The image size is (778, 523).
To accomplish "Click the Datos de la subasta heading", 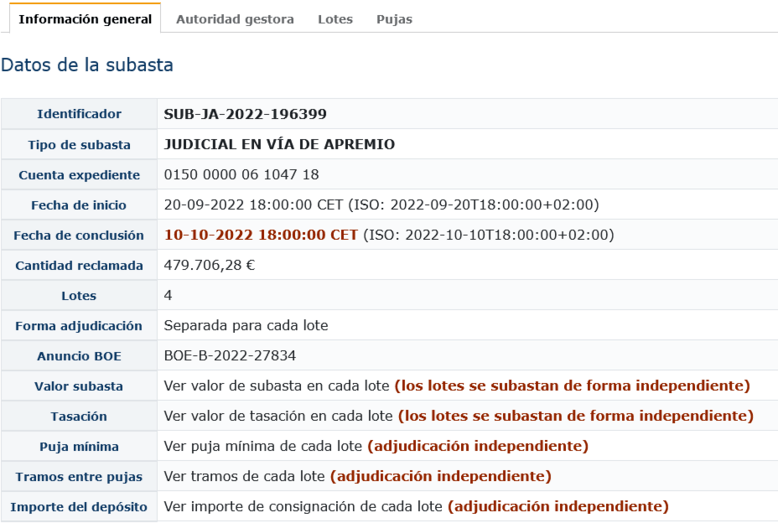I will 87,65.
